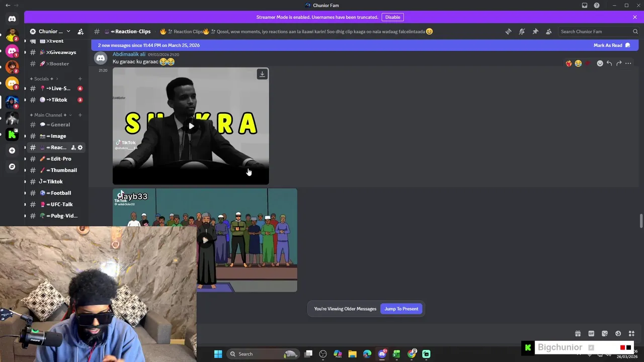The width and height of the screenshot is (644, 362).
Task: Open the Giveaways channel
Action: (55, 52)
